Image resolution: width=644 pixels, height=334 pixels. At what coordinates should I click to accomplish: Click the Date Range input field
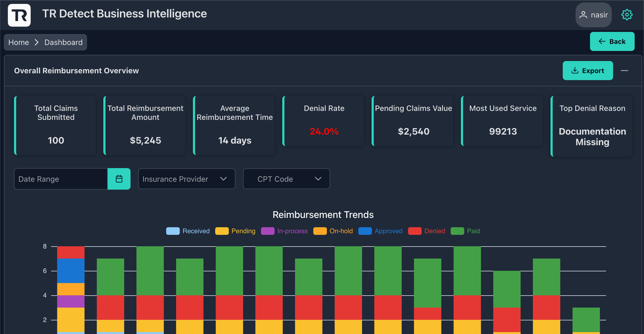coord(61,179)
